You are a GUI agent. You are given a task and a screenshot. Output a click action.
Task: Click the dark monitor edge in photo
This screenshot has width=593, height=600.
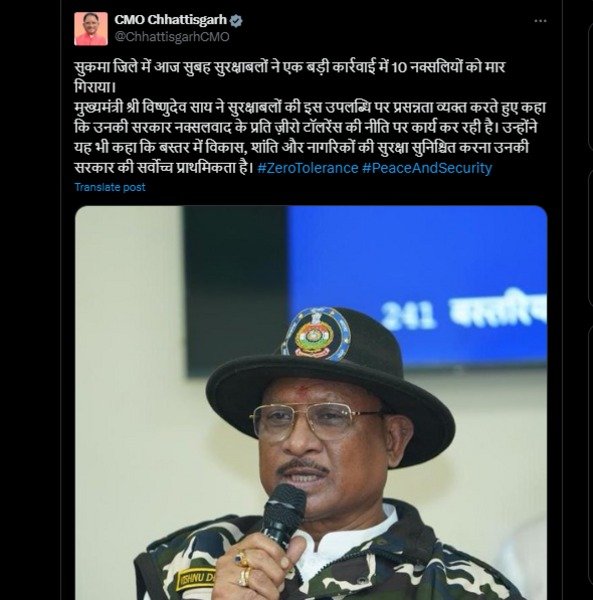pyautogui.click(x=236, y=291)
